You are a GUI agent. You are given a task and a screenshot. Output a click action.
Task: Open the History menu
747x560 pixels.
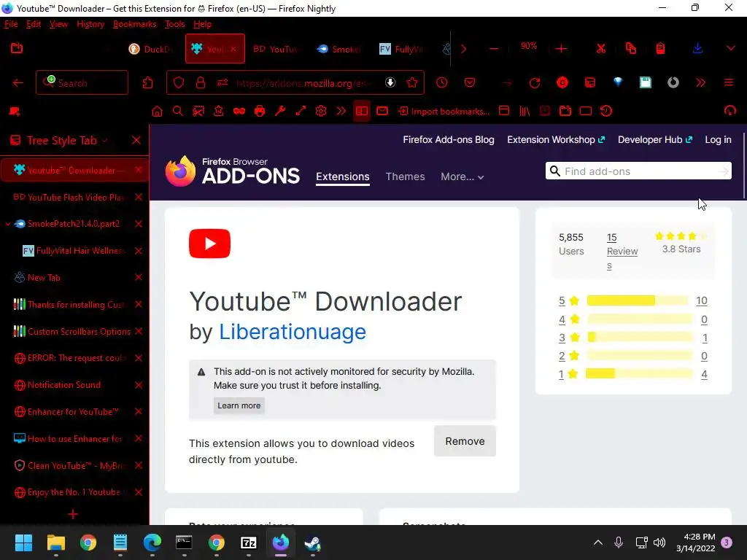click(x=90, y=24)
